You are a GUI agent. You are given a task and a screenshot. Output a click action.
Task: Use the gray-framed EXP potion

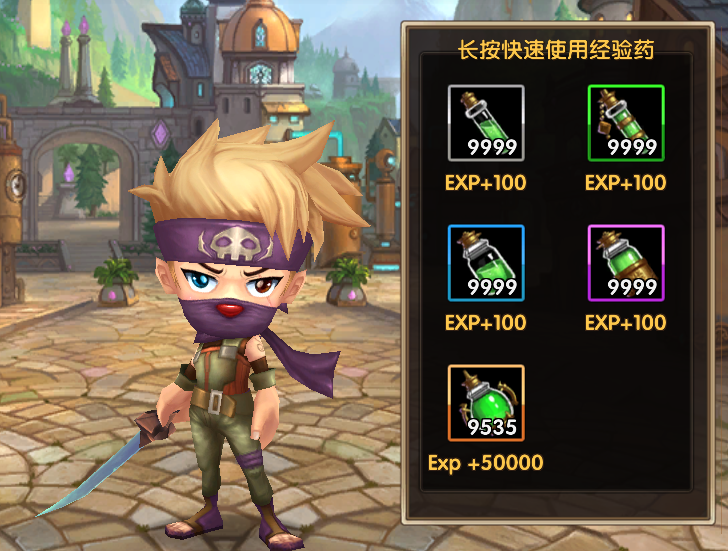pyautogui.click(x=486, y=123)
